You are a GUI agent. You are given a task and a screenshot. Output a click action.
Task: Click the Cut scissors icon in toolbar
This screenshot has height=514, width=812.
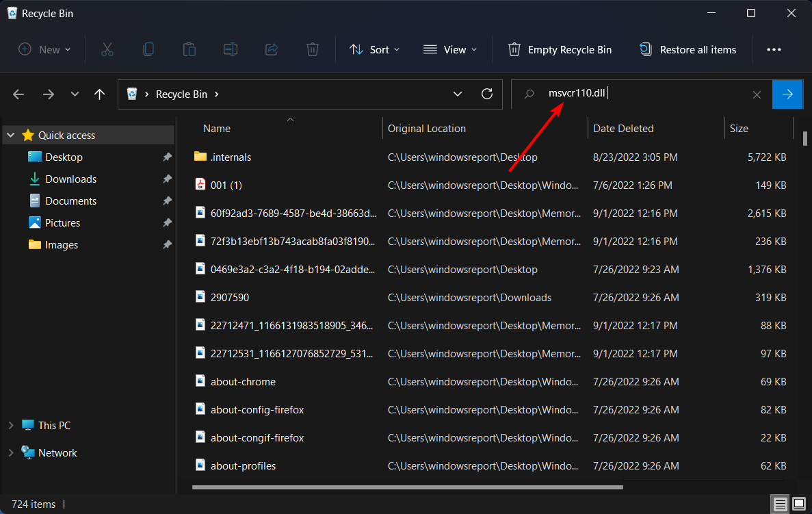tap(107, 49)
